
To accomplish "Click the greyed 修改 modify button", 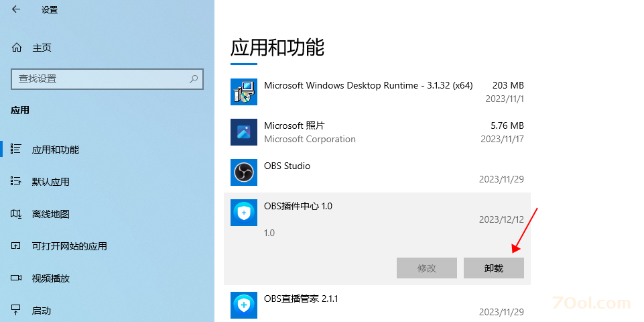I will pos(427,268).
